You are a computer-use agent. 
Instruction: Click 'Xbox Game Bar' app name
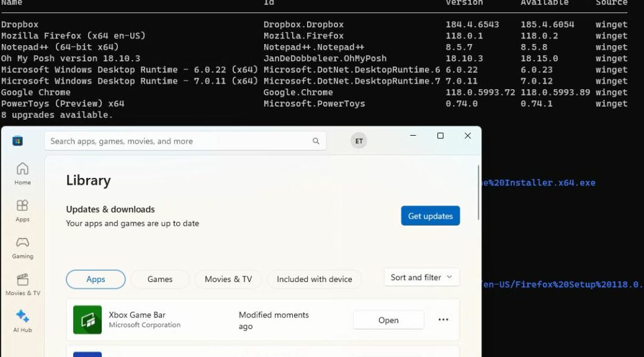pyautogui.click(x=136, y=315)
